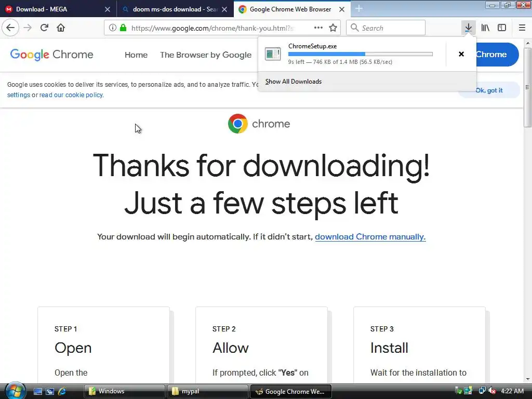Screen dimensions: 532x399
Task: Click the STEP 2 Allow card
Action: click(262, 345)
